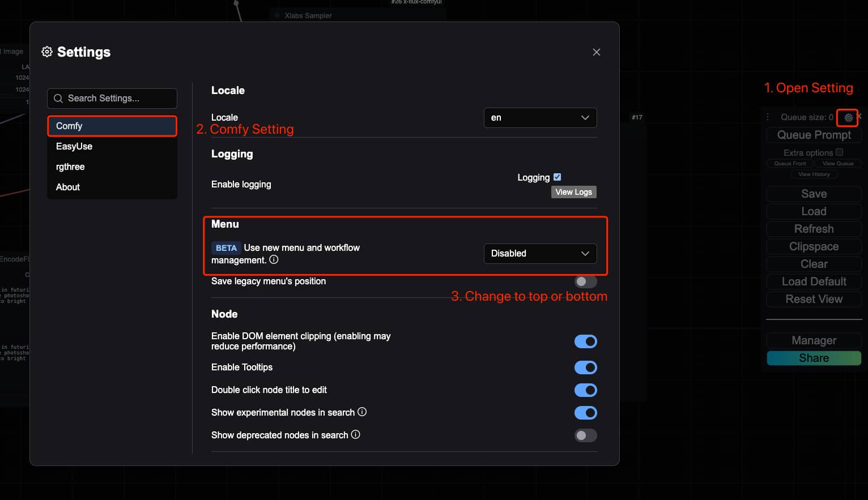Close the Settings dialog with the X
868x500 pixels.
(x=596, y=52)
